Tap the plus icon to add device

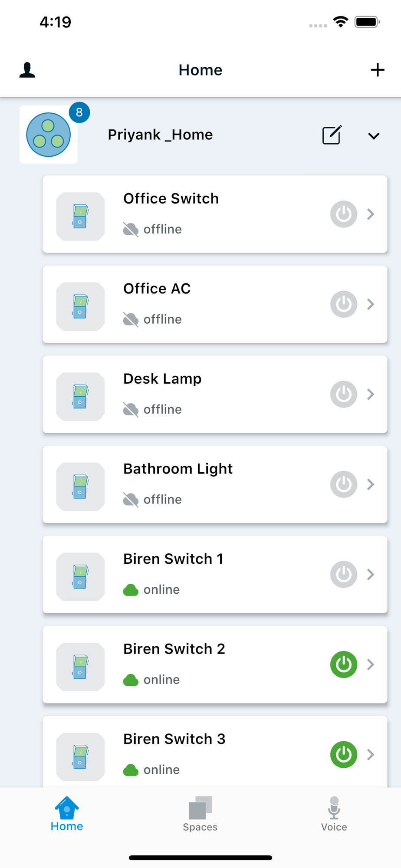[378, 70]
